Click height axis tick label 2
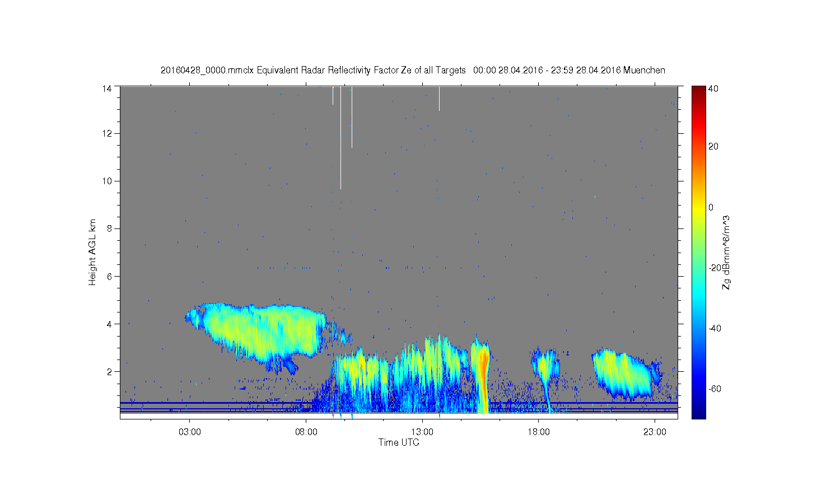This screenshot has height=504, width=840. [109, 371]
